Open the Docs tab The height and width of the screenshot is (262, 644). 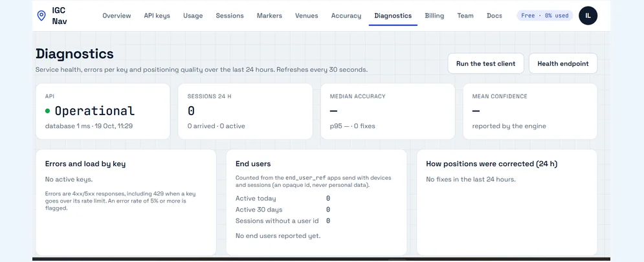494,16
